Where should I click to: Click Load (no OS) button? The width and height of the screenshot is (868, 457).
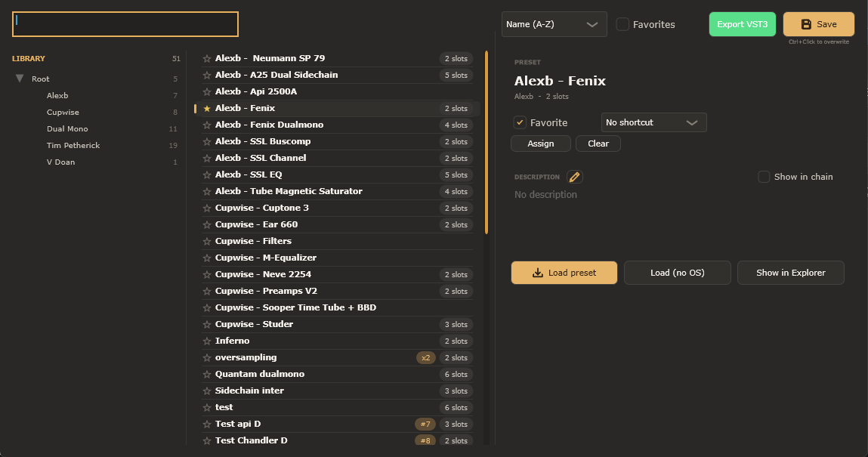(x=678, y=273)
